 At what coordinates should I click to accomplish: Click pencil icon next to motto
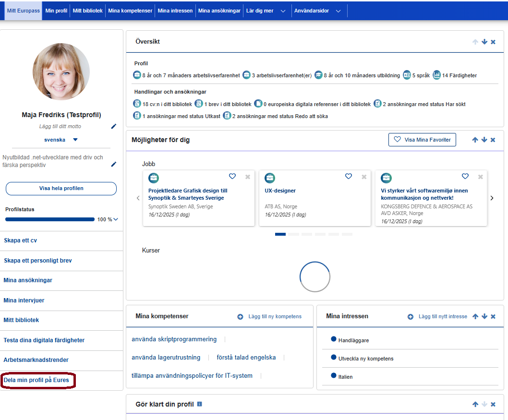click(114, 126)
